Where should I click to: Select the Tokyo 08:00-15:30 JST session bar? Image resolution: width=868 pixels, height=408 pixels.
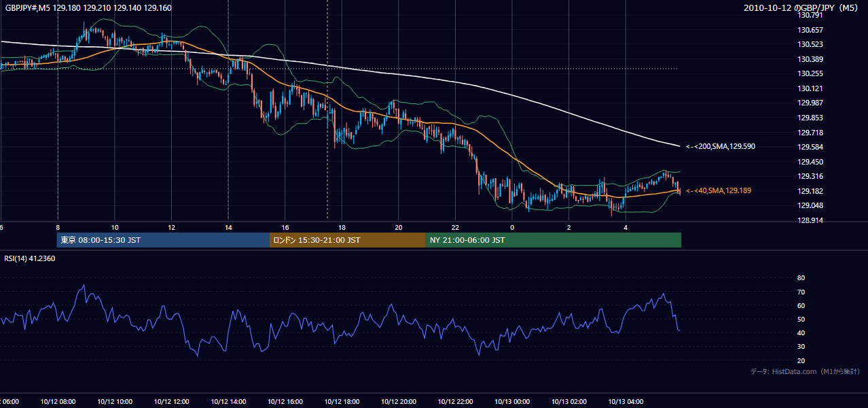pos(164,240)
